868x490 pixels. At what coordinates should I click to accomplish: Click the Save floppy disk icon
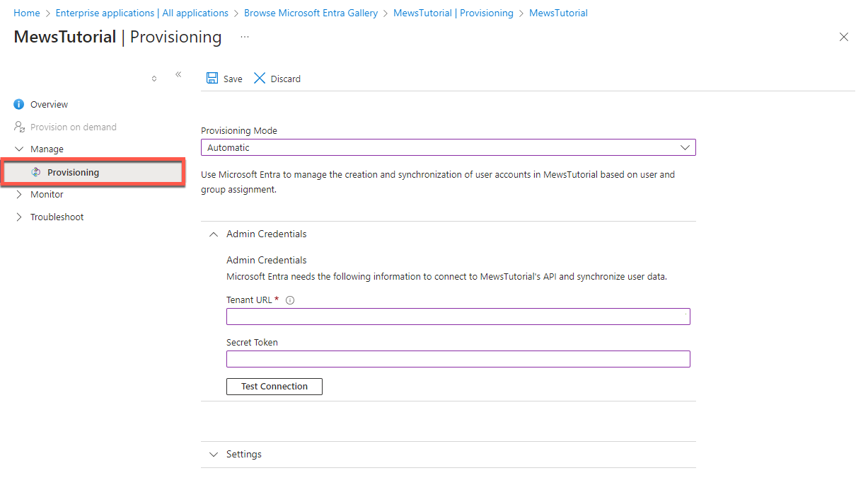tap(212, 78)
